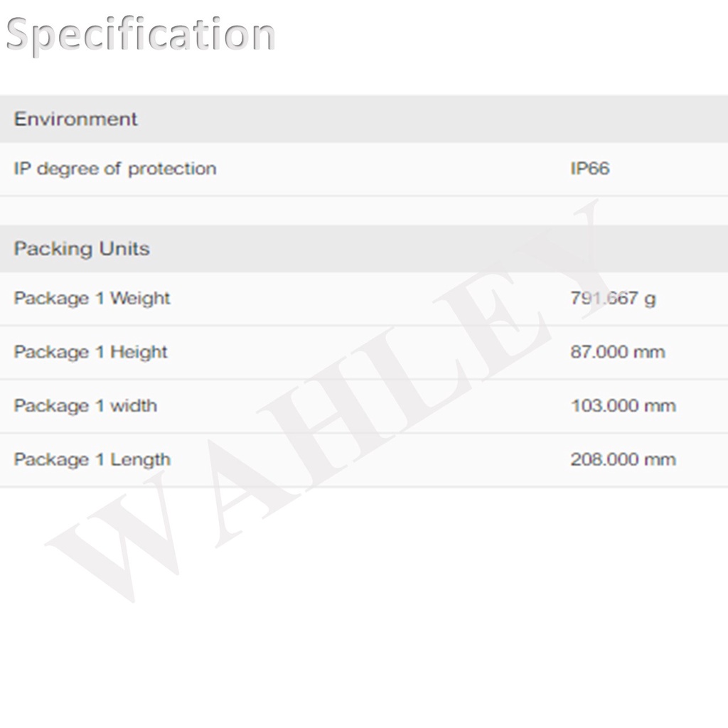The width and height of the screenshot is (728, 728).
Task: Select the Package 1 Weight label
Action: (x=92, y=298)
